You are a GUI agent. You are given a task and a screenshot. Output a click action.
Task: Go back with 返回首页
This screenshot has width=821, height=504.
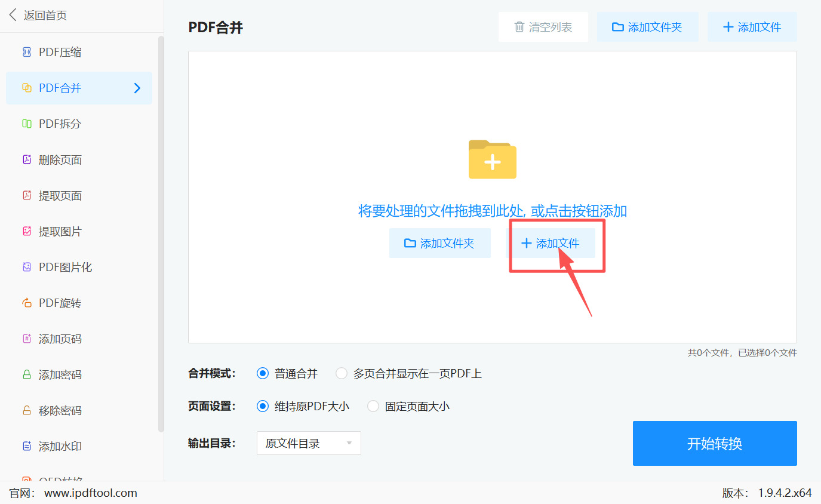38,15
